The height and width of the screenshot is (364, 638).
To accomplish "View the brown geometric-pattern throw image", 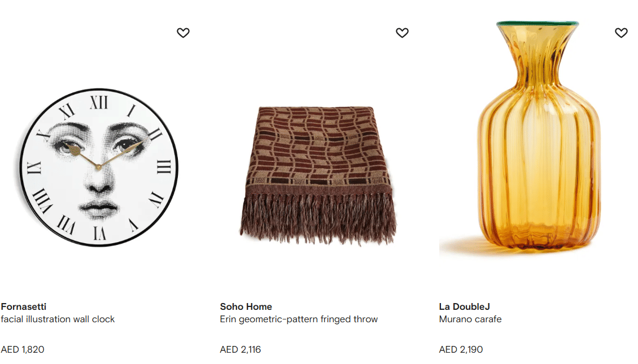I will 318,176.
